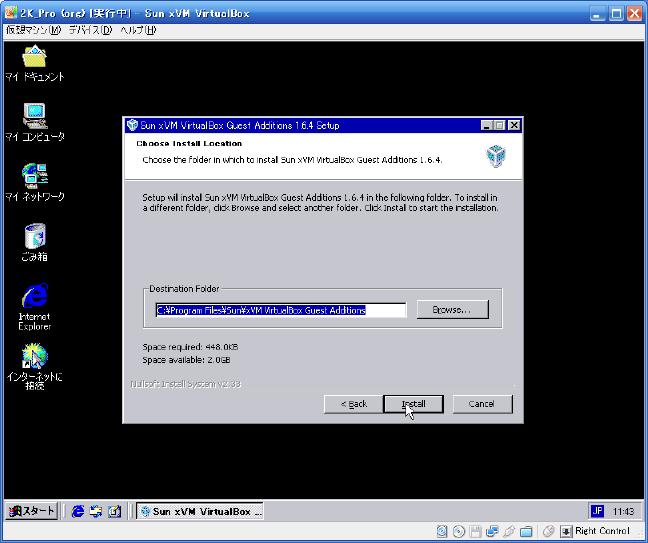Open the guest スタート menu
This screenshot has height=543, width=648.
point(31,511)
